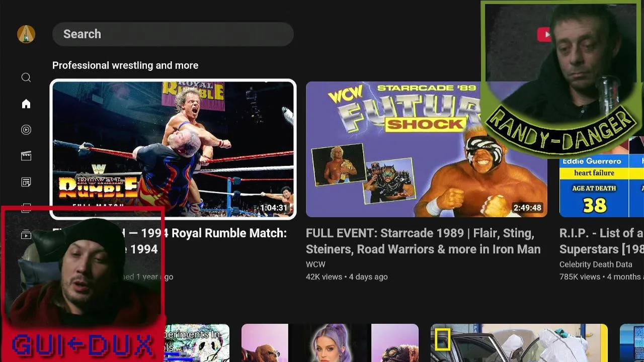Open search from the sidebar magnifier icon
644x362 pixels.
(26, 77)
